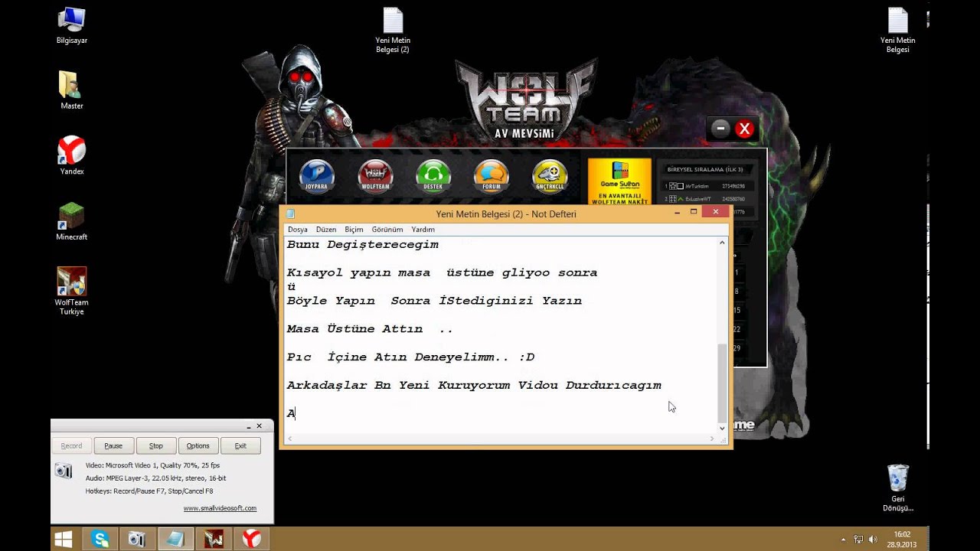Click the line 'Bunu Degişterecegim' in Notepad
This screenshot has width=980, height=551.
(x=363, y=245)
